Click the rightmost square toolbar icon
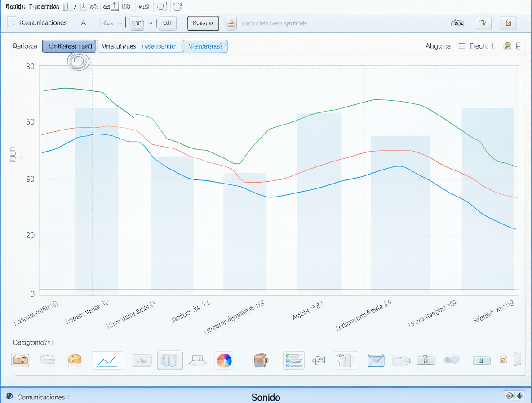The image size is (532, 403). point(509,23)
